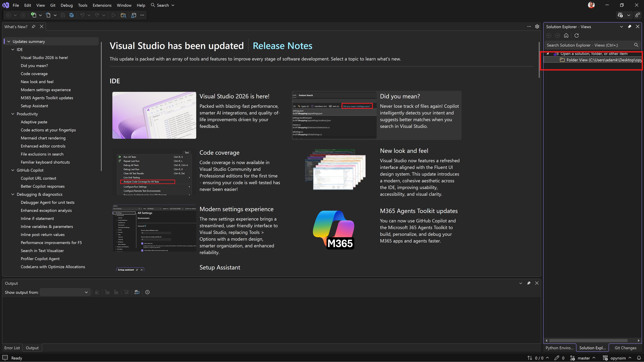Click the Solution Explorer horizontal scrollbar
Screen dimensions: 644x362
pos(588,341)
